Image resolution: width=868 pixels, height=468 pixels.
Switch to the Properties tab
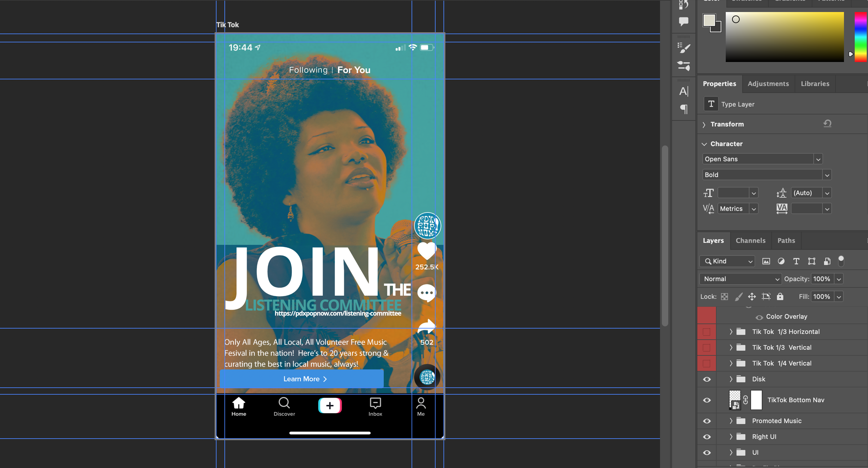click(x=719, y=84)
